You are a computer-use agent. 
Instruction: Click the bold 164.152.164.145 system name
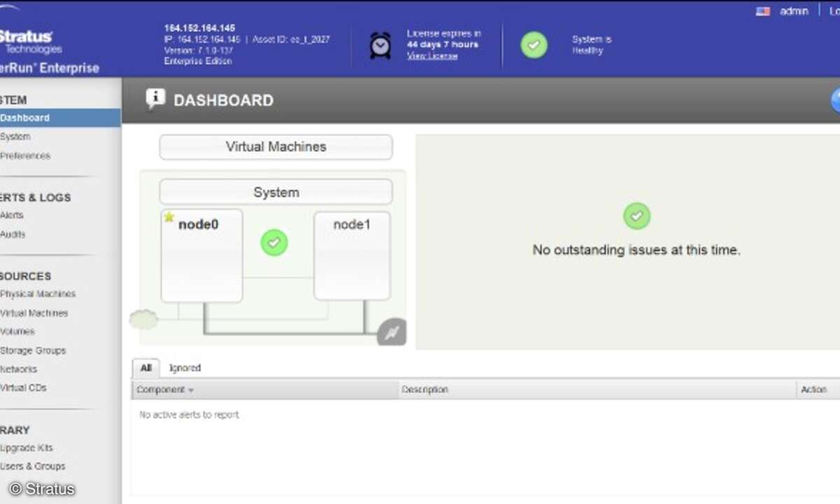click(x=199, y=29)
